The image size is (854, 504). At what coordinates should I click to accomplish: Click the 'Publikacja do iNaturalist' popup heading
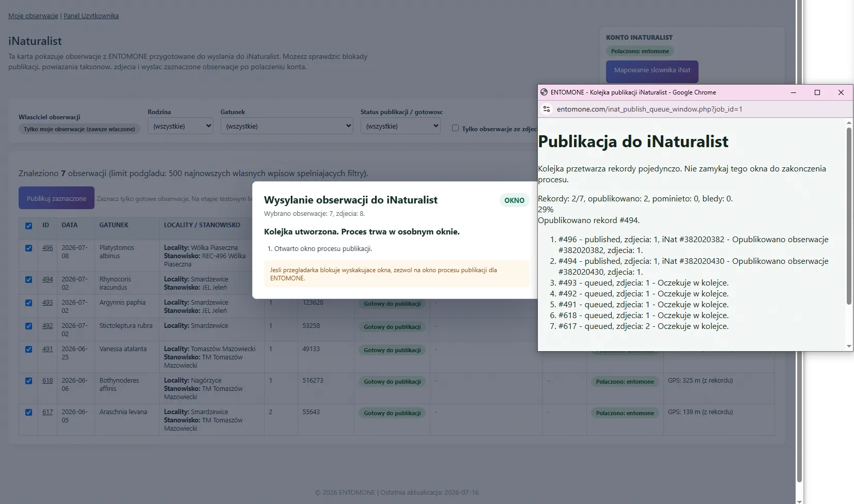click(633, 141)
